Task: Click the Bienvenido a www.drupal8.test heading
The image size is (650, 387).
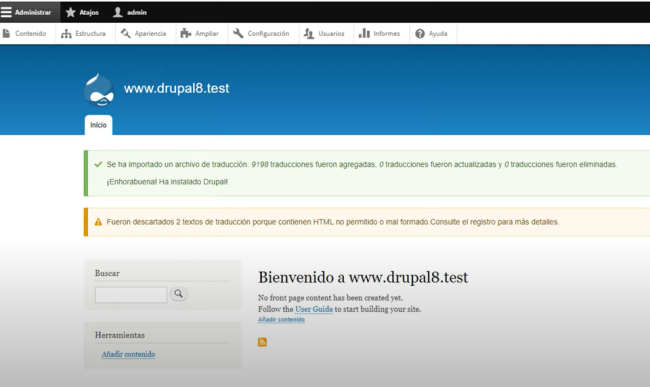Action: [x=363, y=277]
